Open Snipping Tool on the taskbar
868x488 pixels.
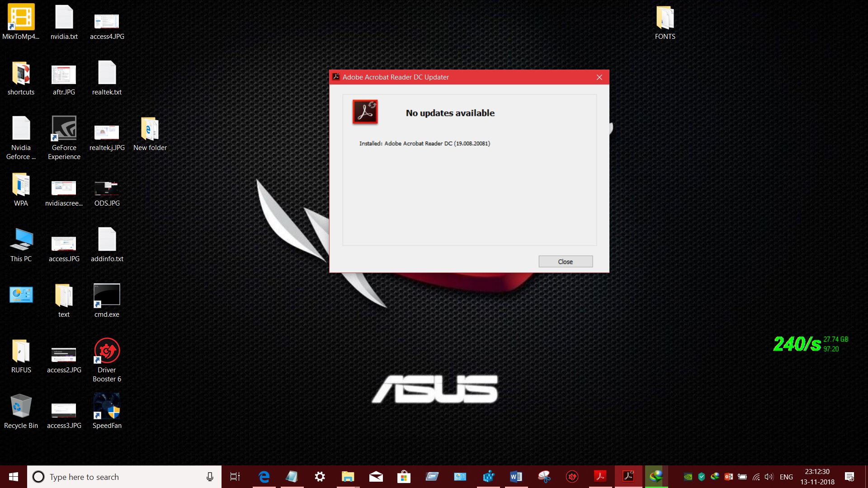tap(544, 477)
